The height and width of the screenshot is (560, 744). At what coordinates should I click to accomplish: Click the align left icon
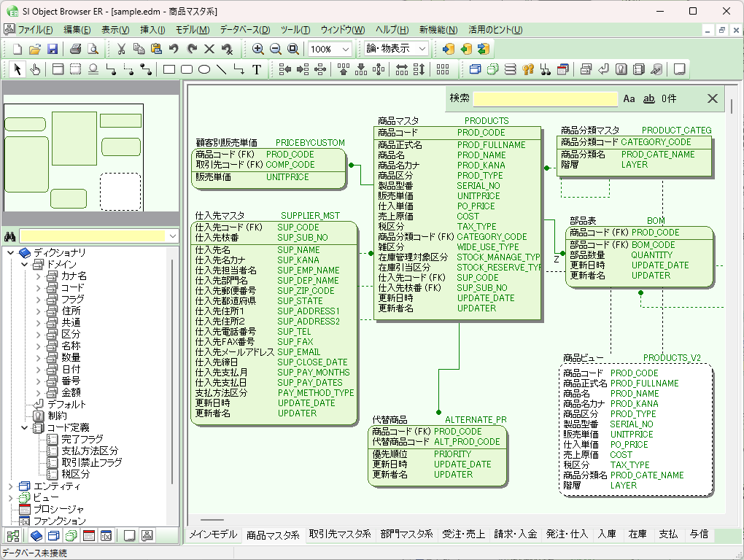285,70
